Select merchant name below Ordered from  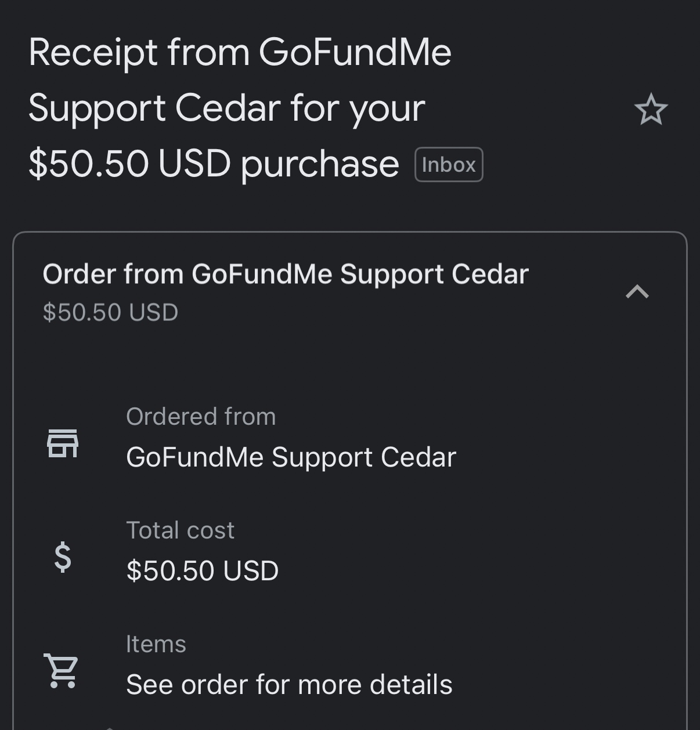tap(291, 457)
